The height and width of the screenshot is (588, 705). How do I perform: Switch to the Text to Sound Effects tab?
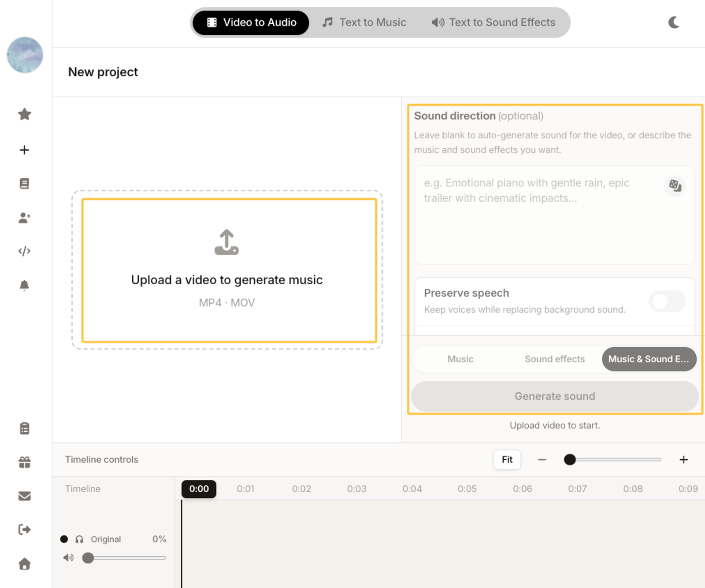(x=493, y=22)
